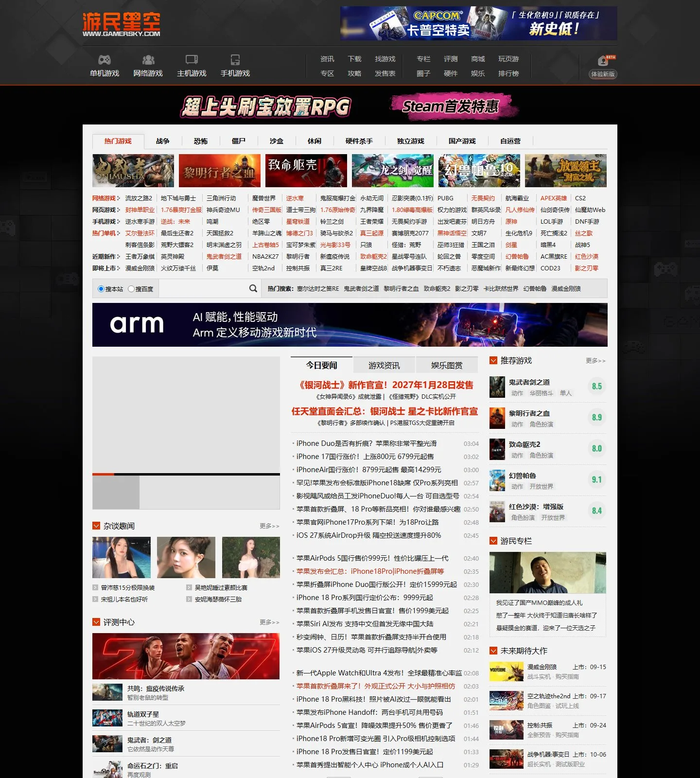The width and height of the screenshot is (700, 778).
Task: Expand 更多 in 评测中心 section
Action: [x=269, y=622]
